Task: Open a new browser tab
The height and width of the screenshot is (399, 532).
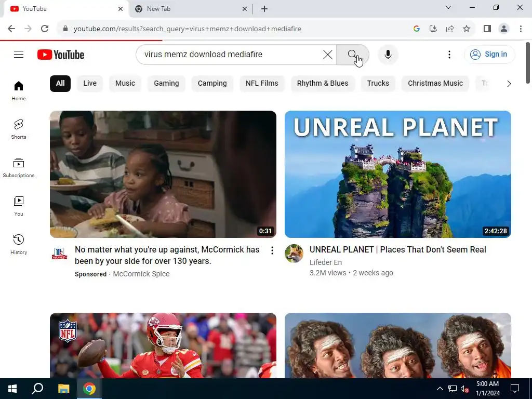Action: [x=264, y=9]
